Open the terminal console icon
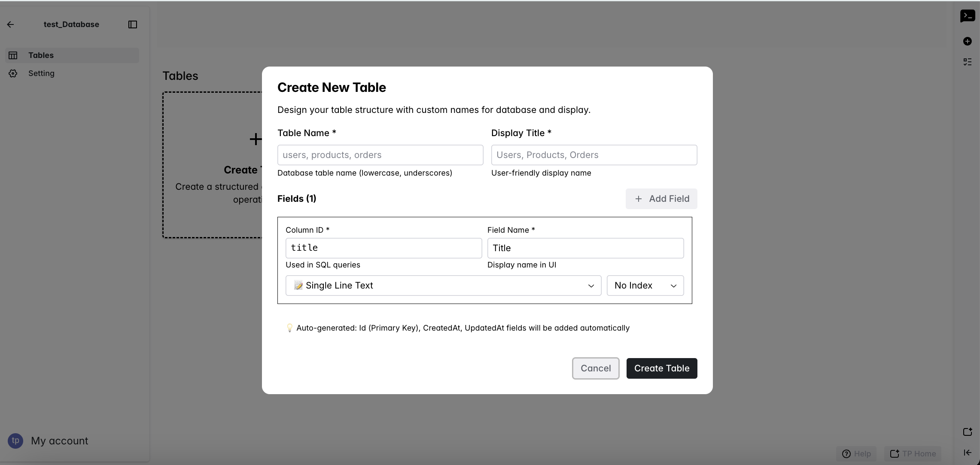Screen dimensions: 980x465 point(968,16)
